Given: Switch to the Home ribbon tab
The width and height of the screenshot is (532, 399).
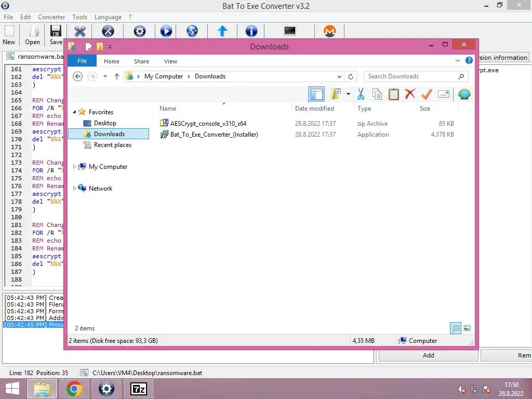Looking at the screenshot, I should point(112,61).
